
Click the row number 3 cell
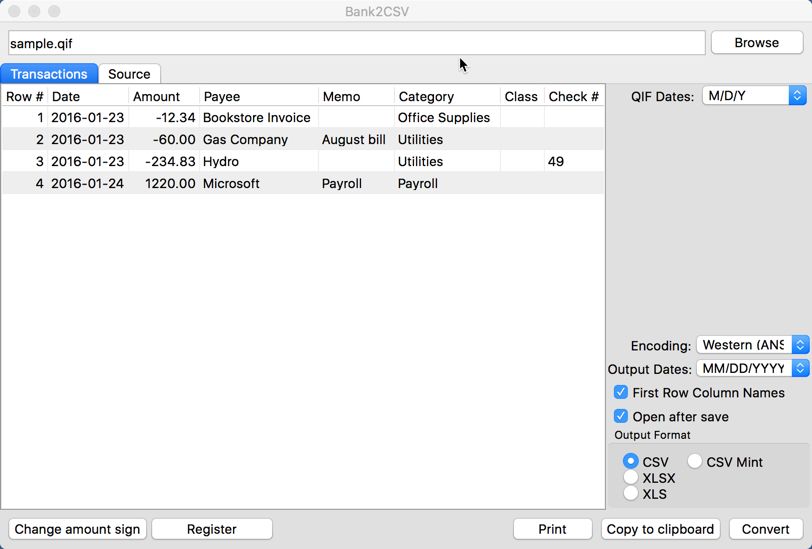click(x=24, y=162)
